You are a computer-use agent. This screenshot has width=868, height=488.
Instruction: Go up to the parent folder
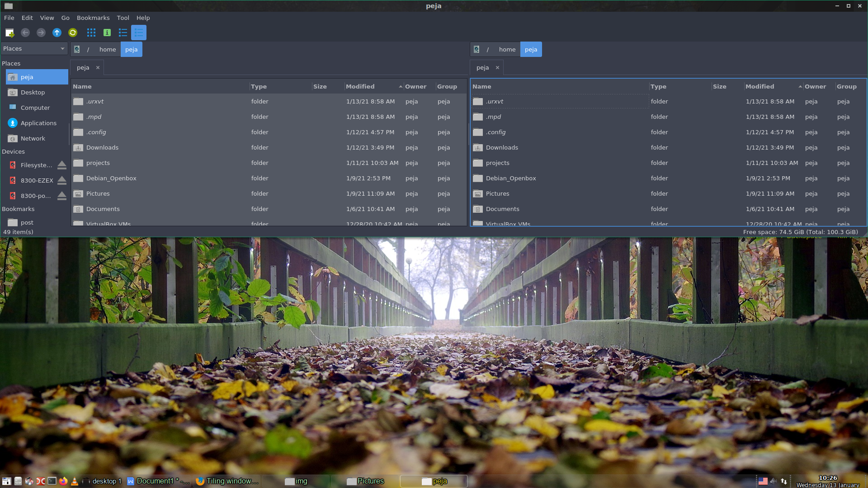[x=57, y=33]
